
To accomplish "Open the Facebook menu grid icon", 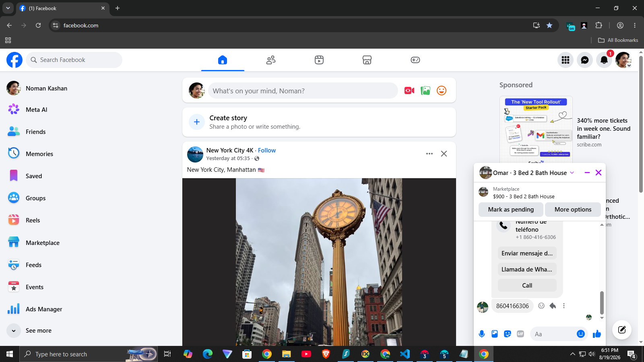I will [566, 60].
